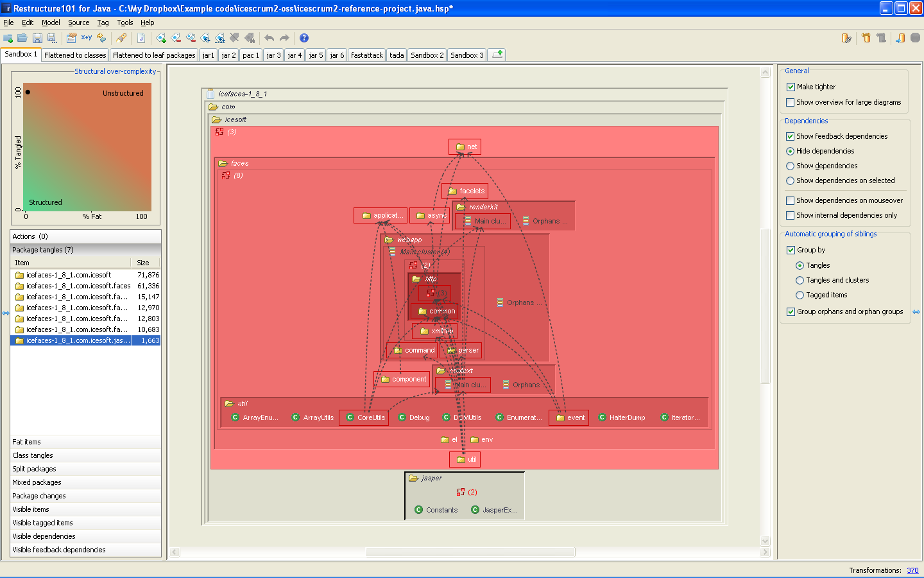924x578 pixels.
Task: Switch to Flattened to classes tab
Action: [x=75, y=55]
